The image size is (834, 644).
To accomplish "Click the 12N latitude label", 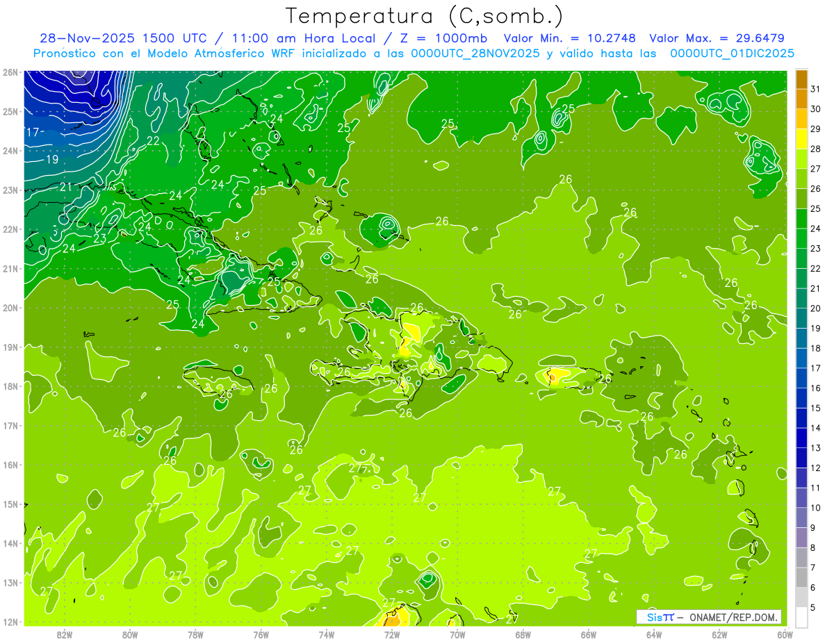I will pyautogui.click(x=10, y=622).
